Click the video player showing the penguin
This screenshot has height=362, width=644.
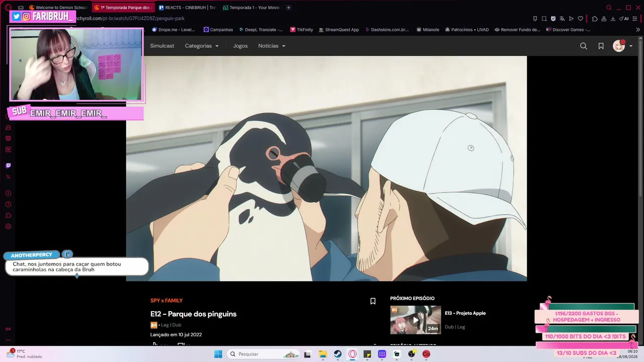pyautogui.click(x=327, y=168)
